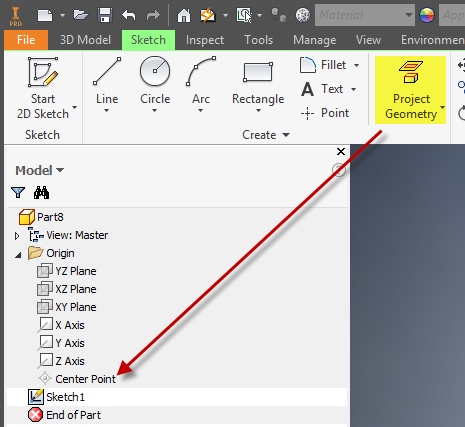Open the Tools ribbon tab
Image resolution: width=465 pixels, height=427 pixels.
click(x=259, y=40)
